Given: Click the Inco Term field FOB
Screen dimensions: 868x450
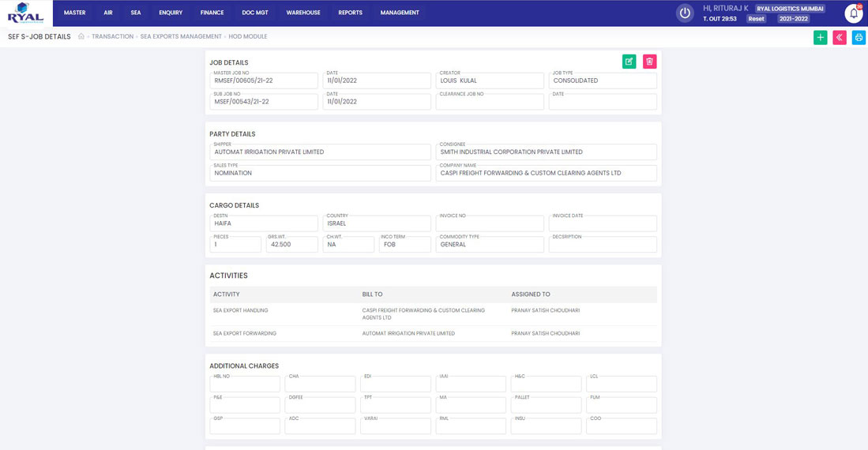Looking at the screenshot, I should 405,245.
